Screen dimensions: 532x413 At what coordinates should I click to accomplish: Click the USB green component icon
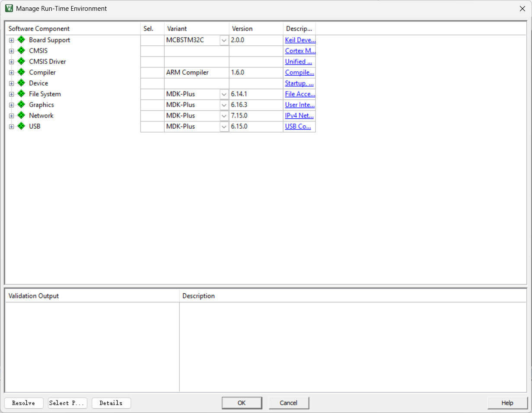click(22, 126)
